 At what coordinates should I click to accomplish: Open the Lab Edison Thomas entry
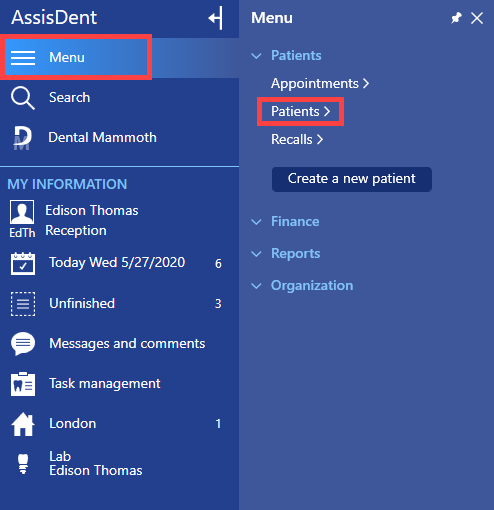point(96,464)
